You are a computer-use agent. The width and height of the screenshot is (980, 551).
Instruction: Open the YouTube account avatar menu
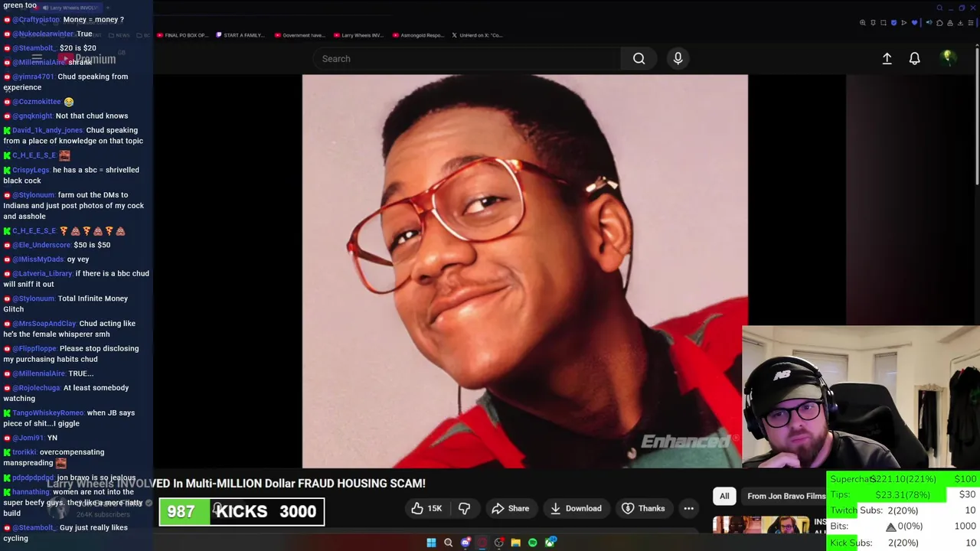click(947, 58)
